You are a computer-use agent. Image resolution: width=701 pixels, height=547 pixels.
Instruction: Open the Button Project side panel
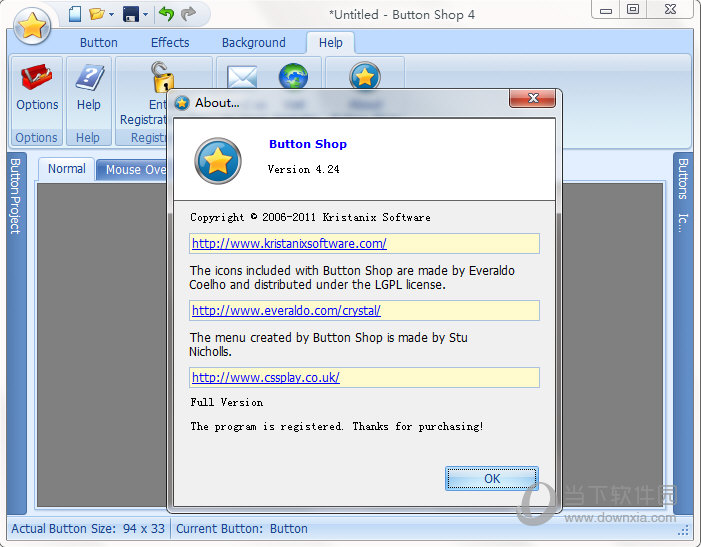pyautogui.click(x=16, y=197)
